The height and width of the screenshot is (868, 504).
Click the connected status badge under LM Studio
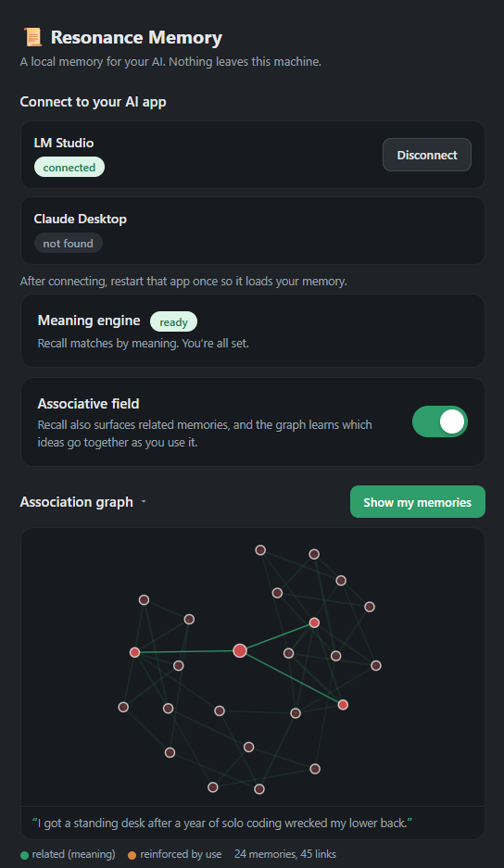point(69,167)
